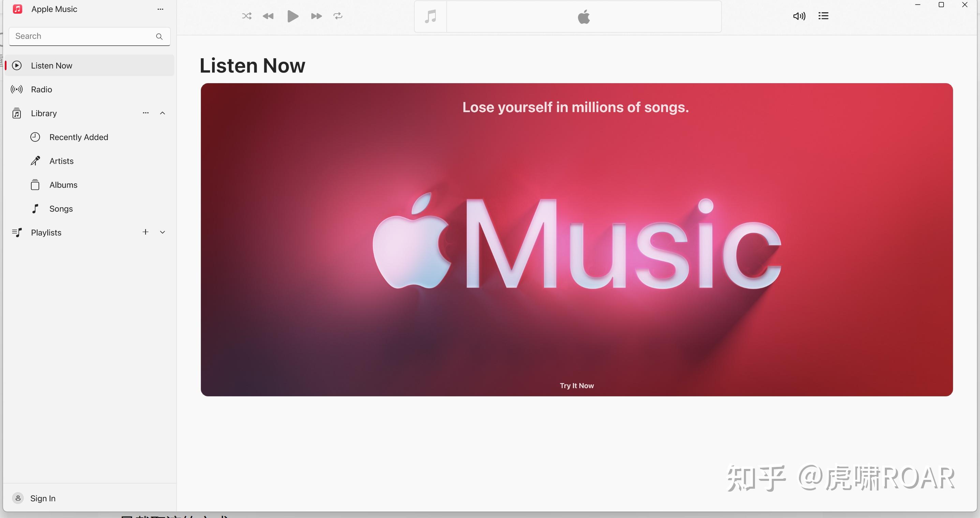Maximize the Apple Music window
This screenshot has height=518, width=980.
pos(941,4)
